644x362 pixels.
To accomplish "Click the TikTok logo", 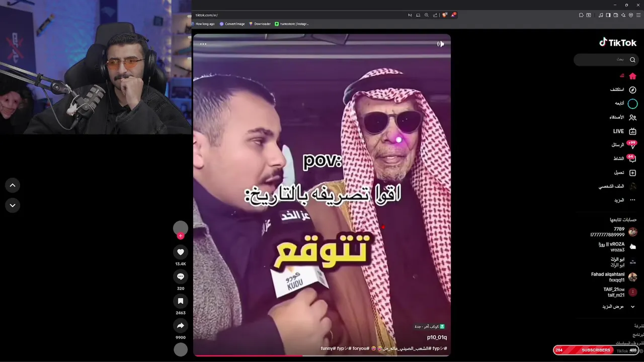I will [x=618, y=43].
